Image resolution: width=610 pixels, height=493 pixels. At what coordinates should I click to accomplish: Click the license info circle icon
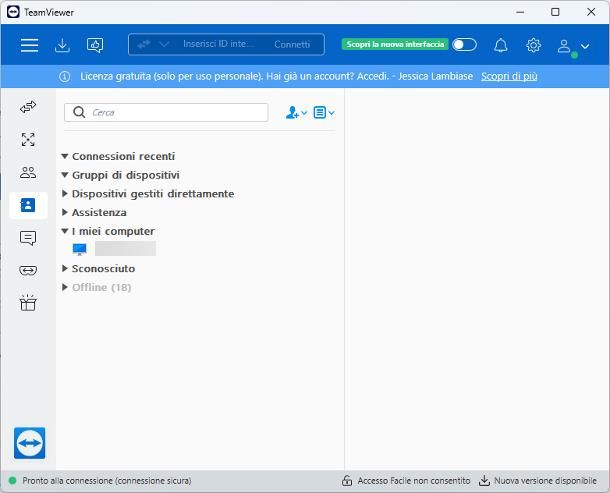click(65, 77)
